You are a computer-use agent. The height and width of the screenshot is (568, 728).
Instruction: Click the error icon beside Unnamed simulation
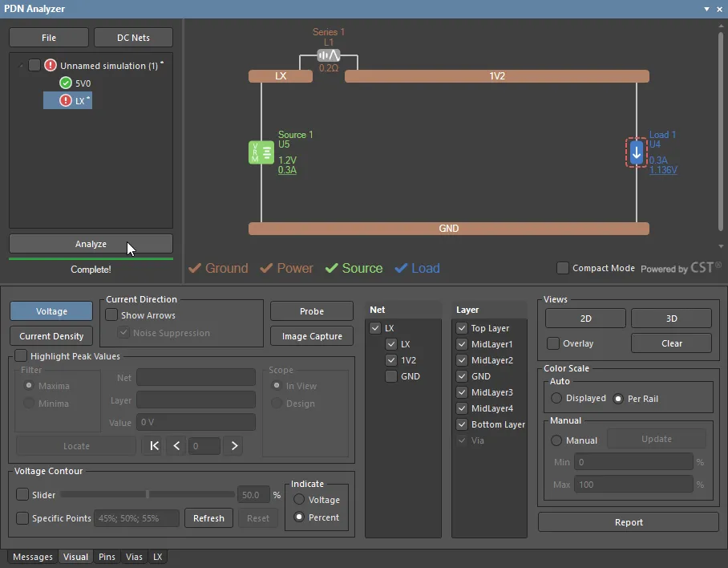pyautogui.click(x=51, y=66)
